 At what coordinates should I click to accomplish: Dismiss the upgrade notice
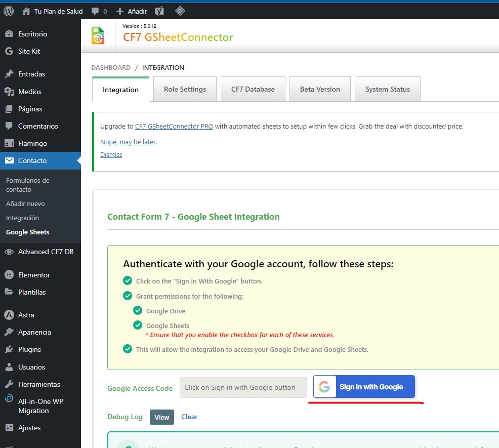pyautogui.click(x=111, y=155)
